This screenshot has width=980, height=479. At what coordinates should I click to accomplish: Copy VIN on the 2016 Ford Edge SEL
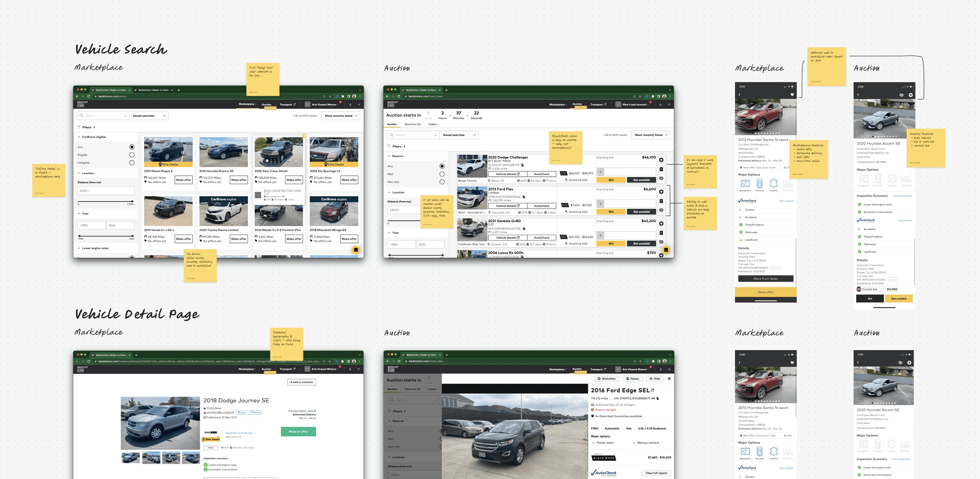(657, 398)
